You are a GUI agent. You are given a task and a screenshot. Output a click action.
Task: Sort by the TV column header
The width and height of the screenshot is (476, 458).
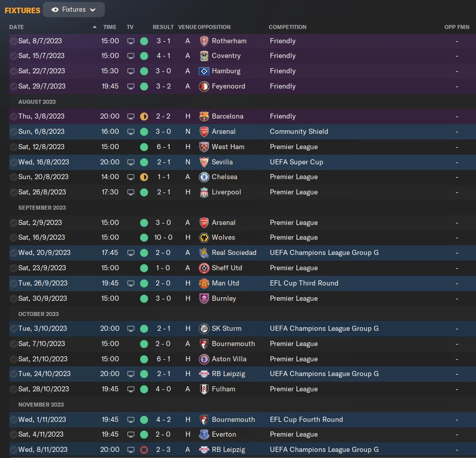pos(130,27)
